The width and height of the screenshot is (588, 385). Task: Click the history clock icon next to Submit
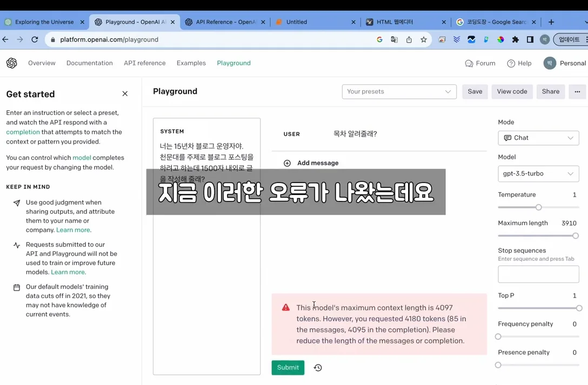click(x=318, y=367)
